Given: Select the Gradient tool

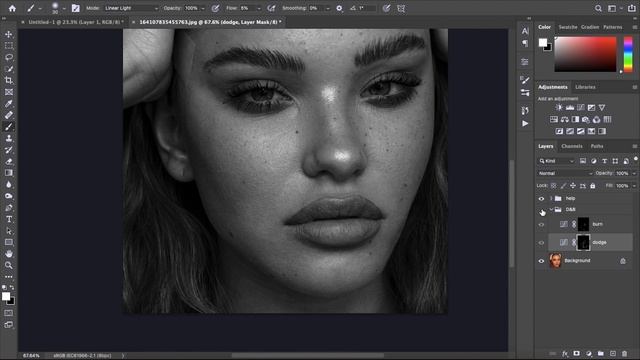Looking at the screenshot, I should point(9,173).
